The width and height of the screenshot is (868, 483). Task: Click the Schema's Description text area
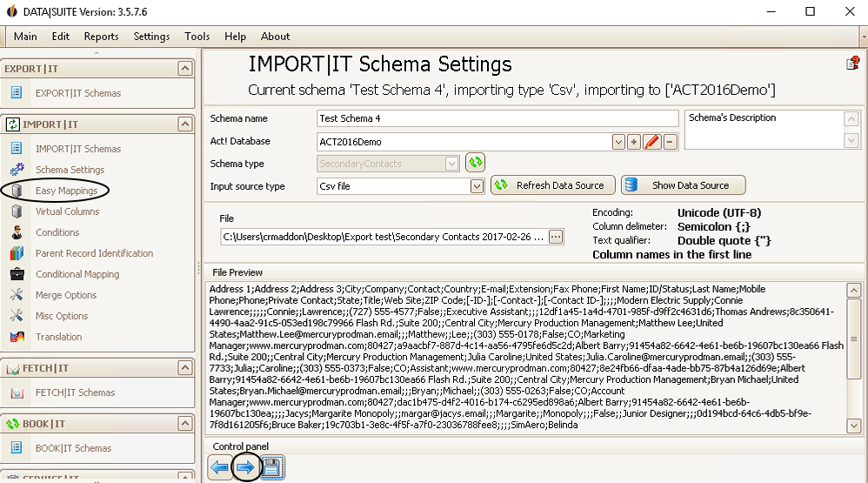764,130
